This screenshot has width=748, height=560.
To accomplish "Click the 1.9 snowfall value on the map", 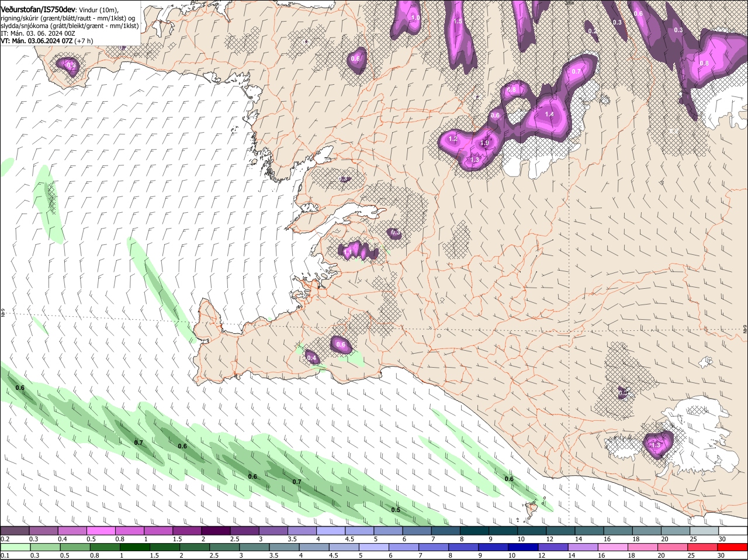I will [484, 143].
